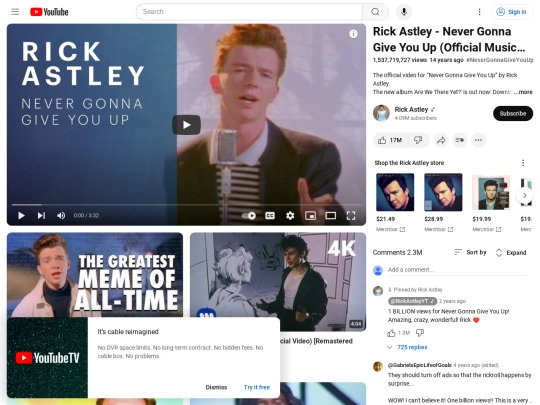
Task: Enable miniplayer mode
Action: (310, 216)
